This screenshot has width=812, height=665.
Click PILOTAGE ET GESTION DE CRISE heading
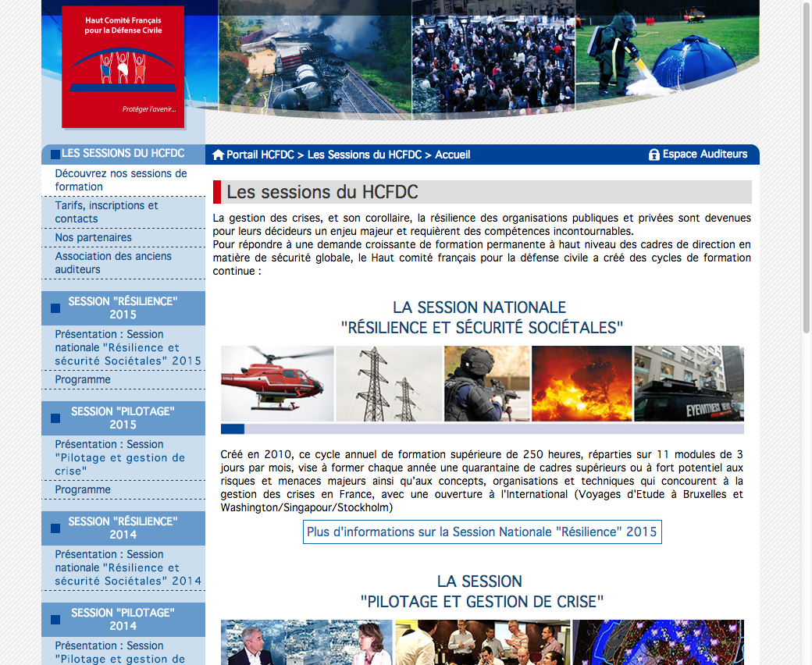coord(483,602)
